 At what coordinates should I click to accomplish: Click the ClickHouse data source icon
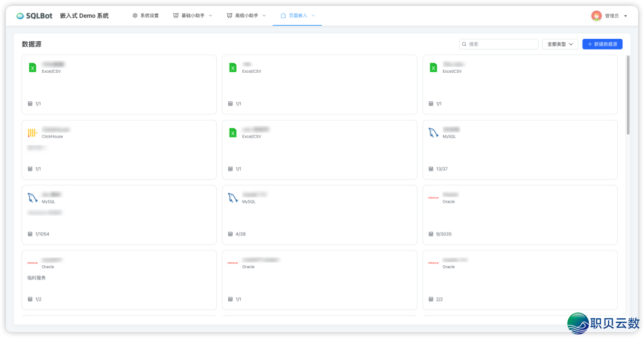(33, 132)
